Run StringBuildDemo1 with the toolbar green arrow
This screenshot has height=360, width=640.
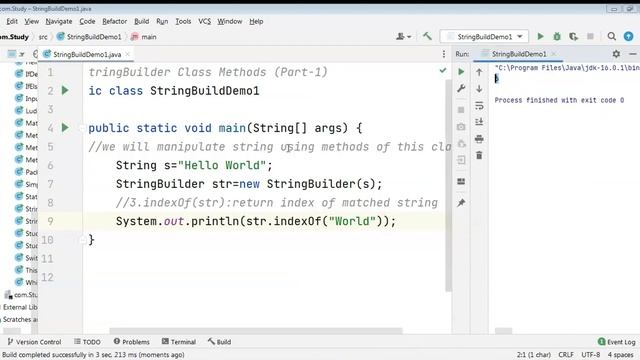(x=540, y=36)
